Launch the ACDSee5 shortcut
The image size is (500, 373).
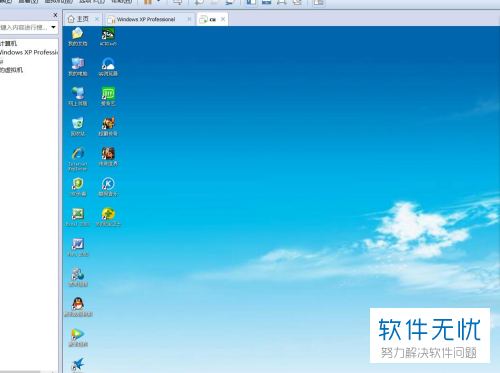[108, 36]
